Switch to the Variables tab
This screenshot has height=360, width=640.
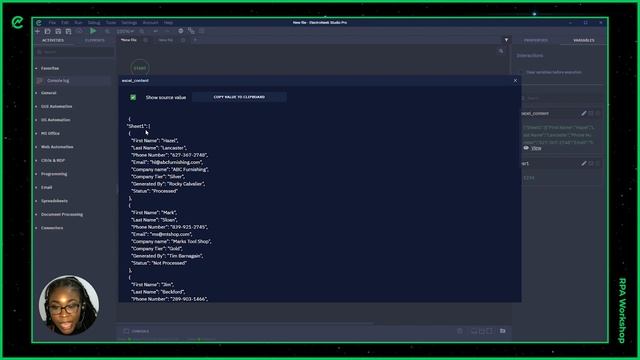coord(584,40)
